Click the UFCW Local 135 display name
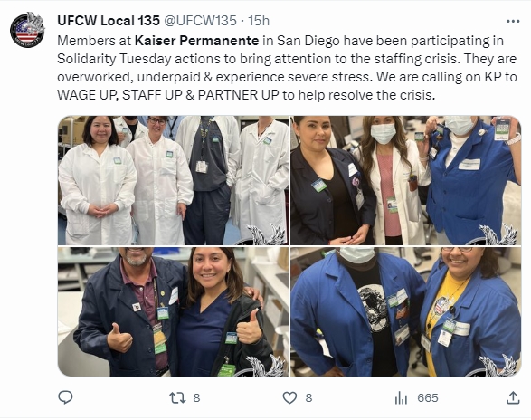Image resolution: width=531 pixels, height=420 pixels. pos(109,21)
